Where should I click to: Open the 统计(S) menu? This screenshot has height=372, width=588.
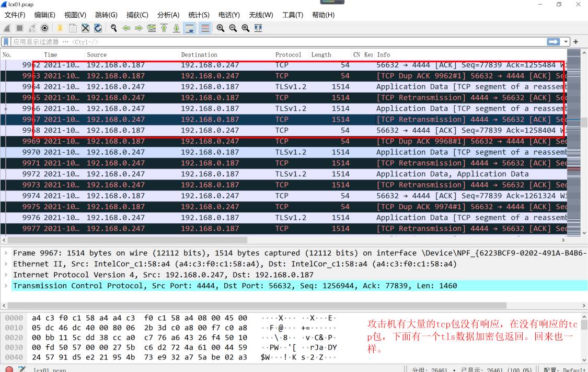coord(199,15)
